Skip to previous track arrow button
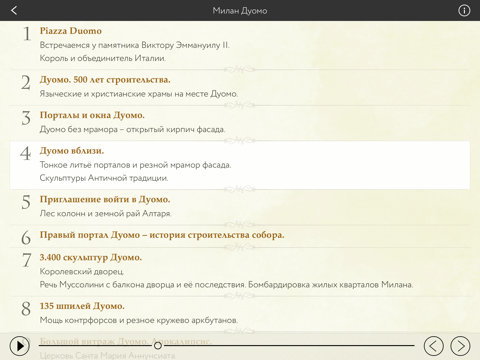 [434, 346]
